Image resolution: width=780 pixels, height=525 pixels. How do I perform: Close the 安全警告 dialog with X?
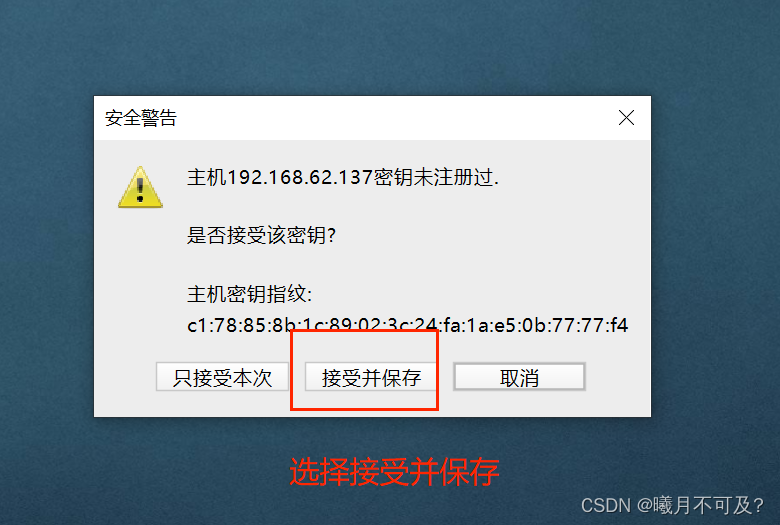point(626,118)
